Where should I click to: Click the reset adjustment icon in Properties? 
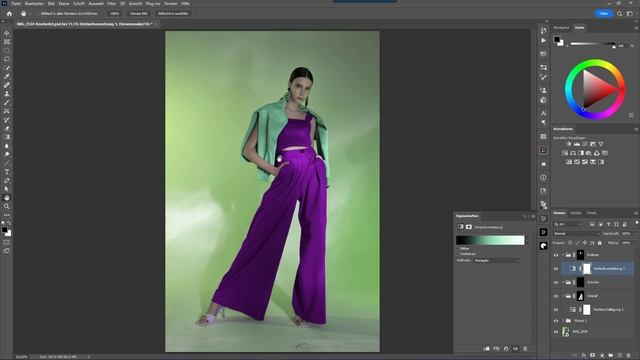pos(506,349)
